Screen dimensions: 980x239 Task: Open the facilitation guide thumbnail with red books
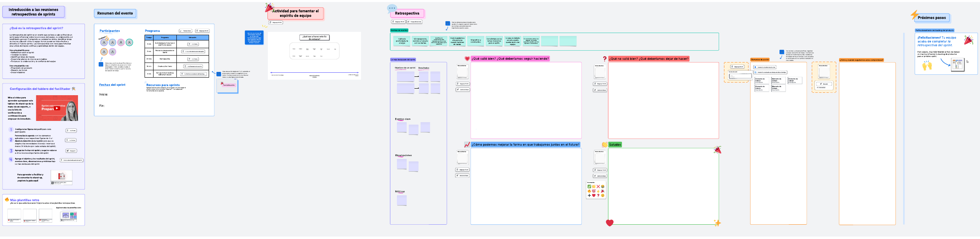[x=62, y=176]
